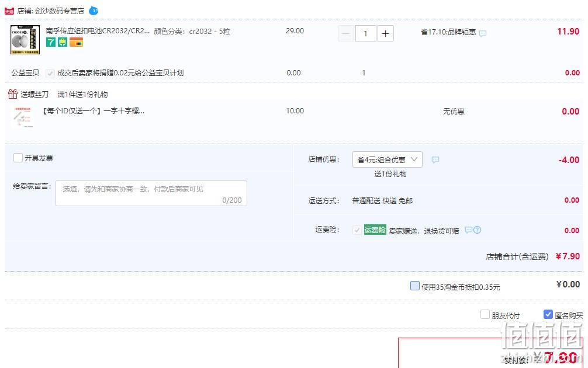Viewport: 588px width, 368px height.
Task: Click the 颜色分类: cr2032 - 5粒 text
Action: [x=192, y=32]
